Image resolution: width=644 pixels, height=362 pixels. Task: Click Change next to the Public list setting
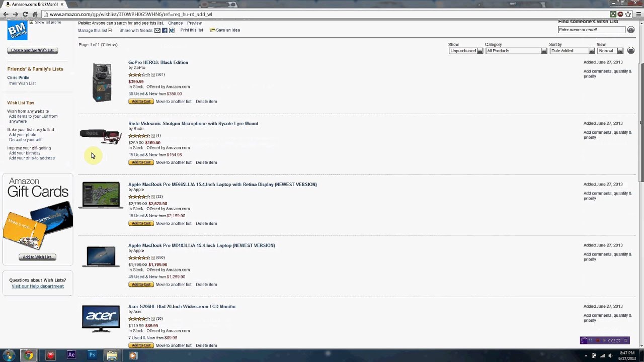[176, 23]
